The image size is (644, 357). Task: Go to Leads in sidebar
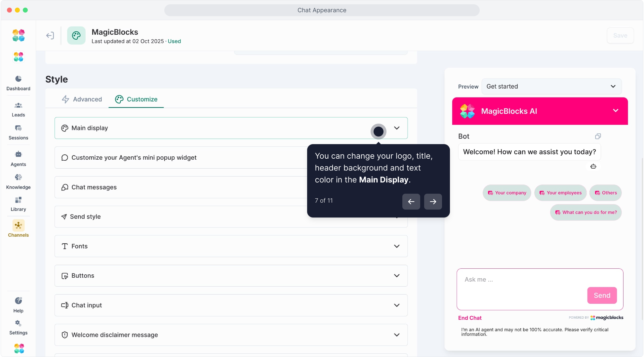pos(18,109)
